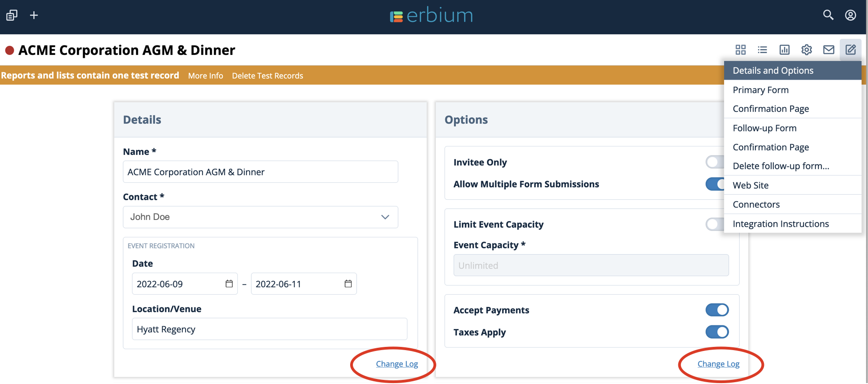Open Change Log in Details panel
Image resolution: width=868 pixels, height=384 pixels.
[x=397, y=364]
